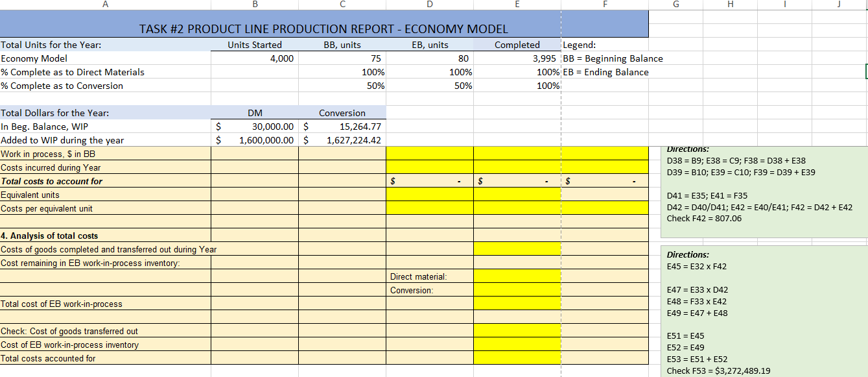Select the column J header

(x=839, y=5)
